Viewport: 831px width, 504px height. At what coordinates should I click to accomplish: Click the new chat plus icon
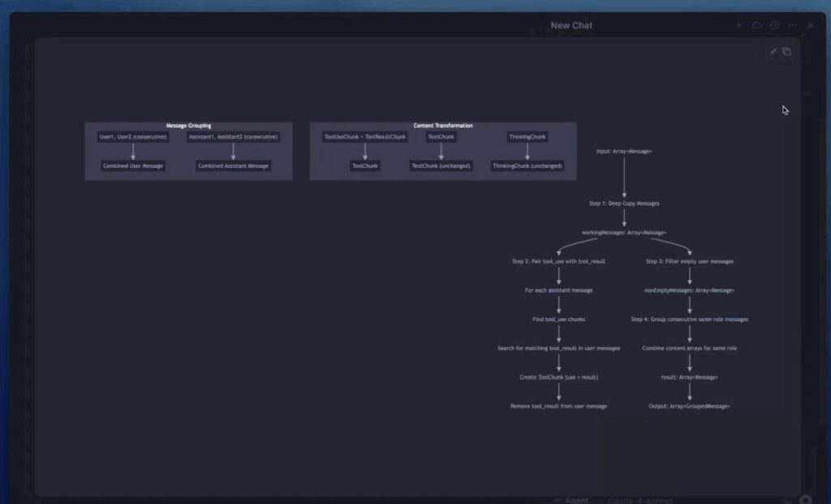(x=738, y=25)
